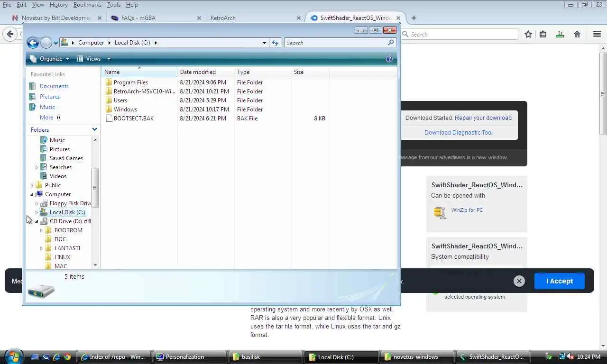Click the browser back arrow behind Explorer
The image size is (607, 364).
(10, 34)
